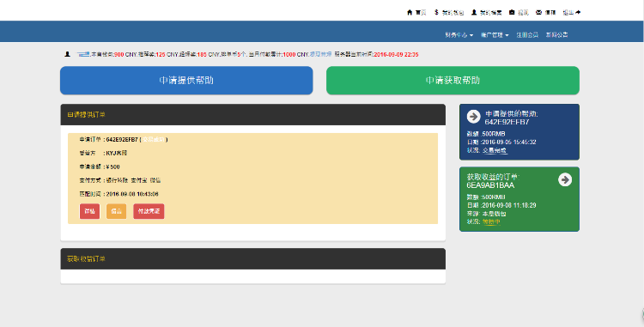644x327 pixels.
Task: Expand the 财务中心 dropdown menu
Action: [x=459, y=35]
